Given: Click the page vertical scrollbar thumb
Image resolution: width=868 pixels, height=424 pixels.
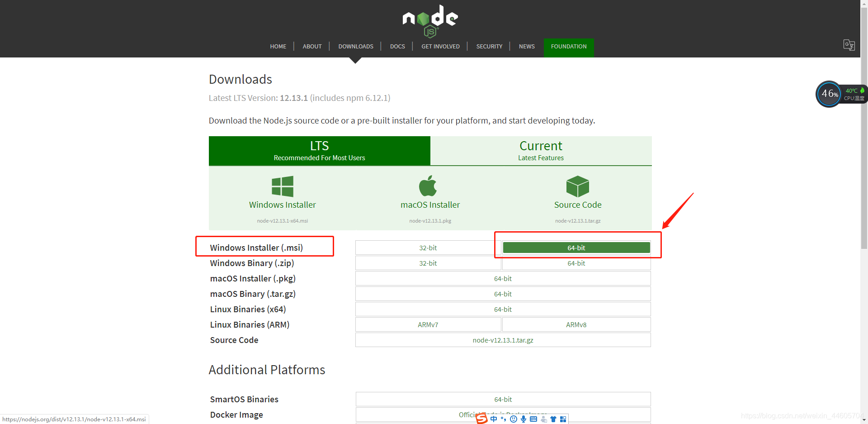Looking at the screenshot, I should [x=864, y=128].
